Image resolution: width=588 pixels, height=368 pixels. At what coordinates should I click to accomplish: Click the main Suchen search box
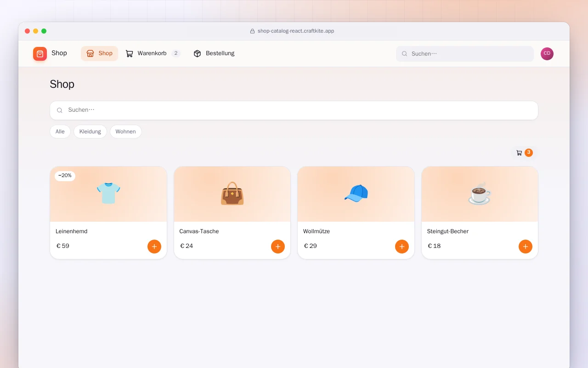[x=294, y=110]
